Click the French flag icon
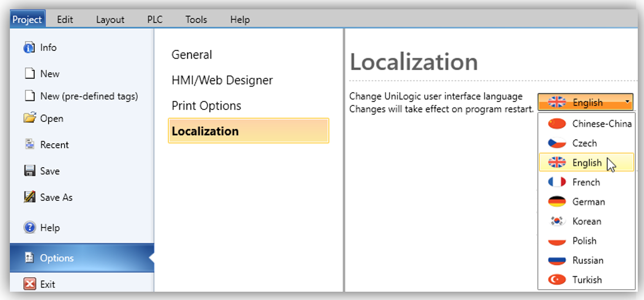Image resolution: width=644 pixels, height=300 pixels. tap(557, 182)
